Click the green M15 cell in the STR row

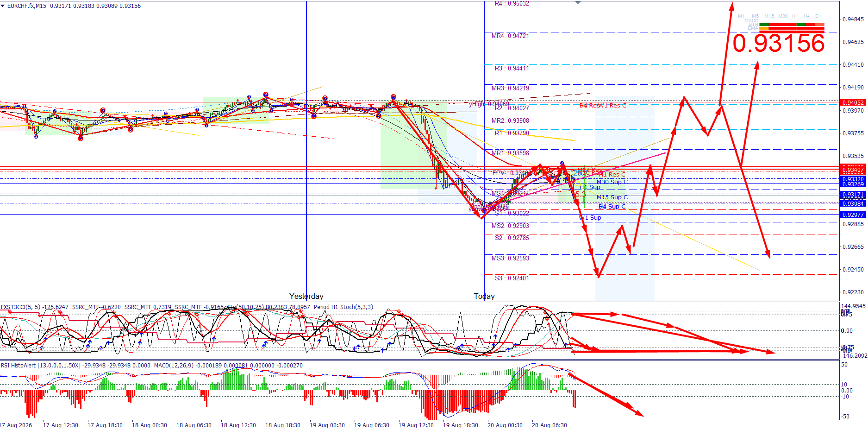[x=764, y=25]
